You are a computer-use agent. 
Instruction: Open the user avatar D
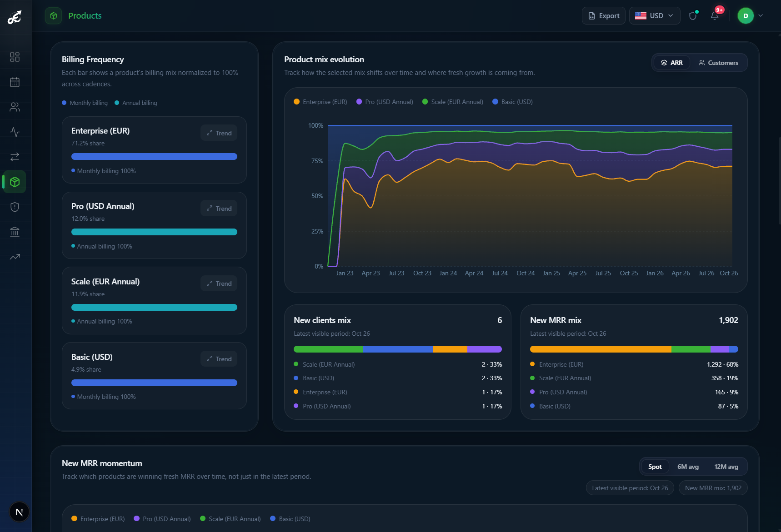coord(746,16)
